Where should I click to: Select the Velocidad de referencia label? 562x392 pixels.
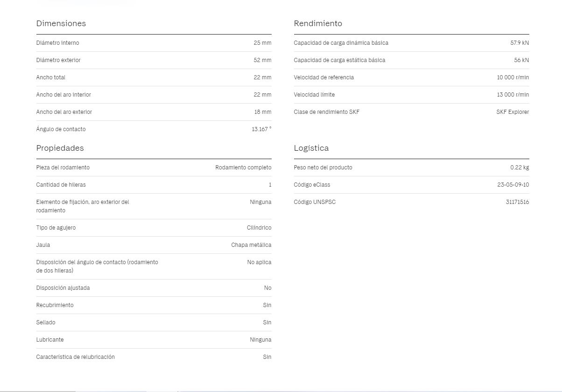pos(324,77)
